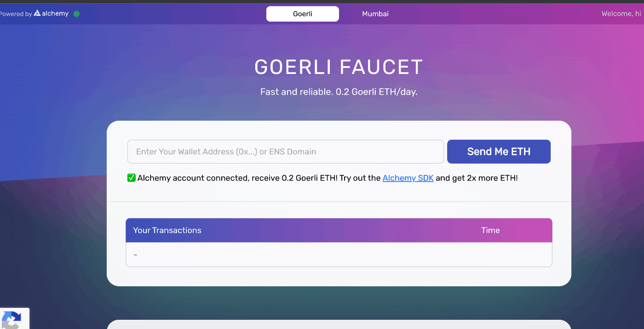The width and height of the screenshot is (644, 329).
Task: Switch to the Mumbai network tab
Action: coord(375,14)
